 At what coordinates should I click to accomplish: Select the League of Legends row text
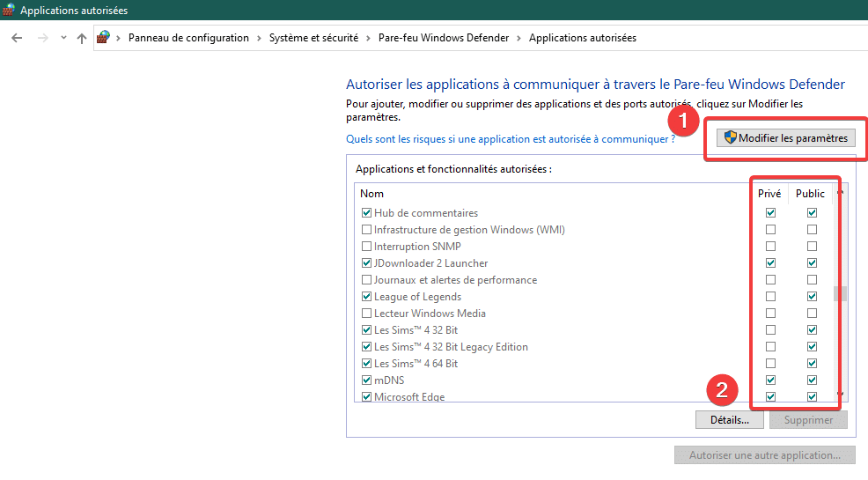(x=417, y=297)
